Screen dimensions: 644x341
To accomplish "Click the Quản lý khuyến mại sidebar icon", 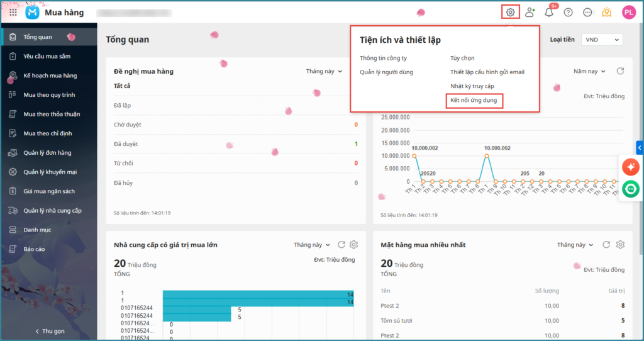I will tap(13, 172).
